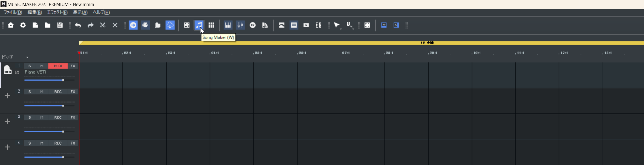Screen dimensions: 644x165
Task: Solo track 1 with S button
Action: [x=30, y=66]
